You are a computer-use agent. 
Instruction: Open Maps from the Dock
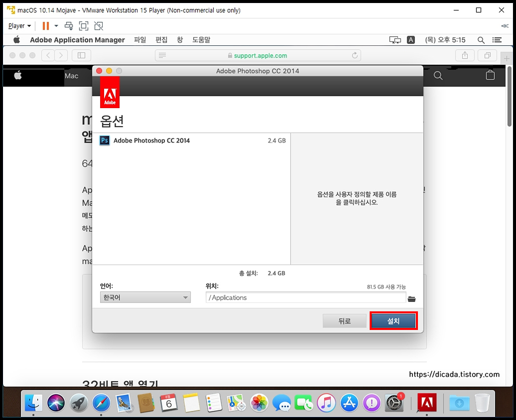(x=236, y=402)
